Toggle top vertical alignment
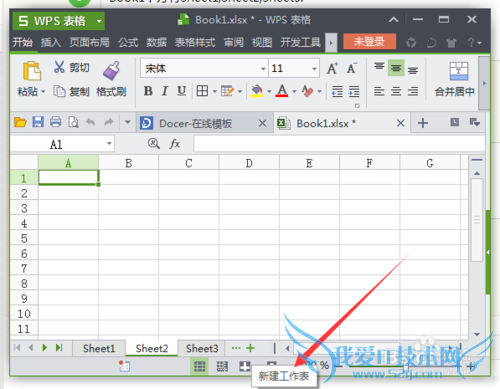Screen dimensions: 500x389 379,68
